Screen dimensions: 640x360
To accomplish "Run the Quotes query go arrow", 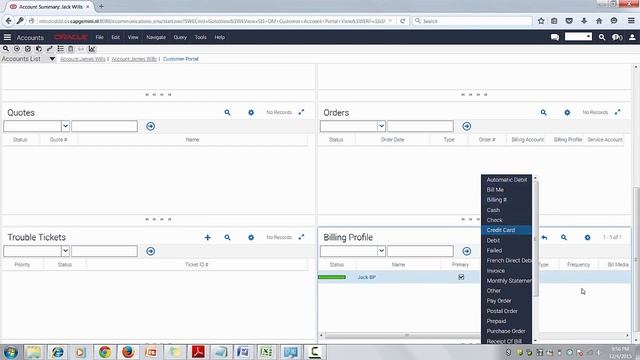I will pyautogui.click(x=151, y=126).
